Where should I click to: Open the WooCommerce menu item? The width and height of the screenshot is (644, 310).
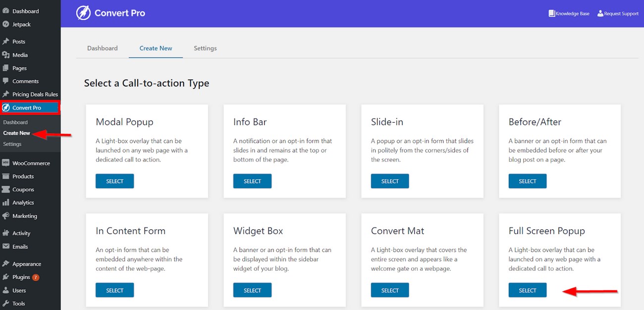tap(30, 163)
